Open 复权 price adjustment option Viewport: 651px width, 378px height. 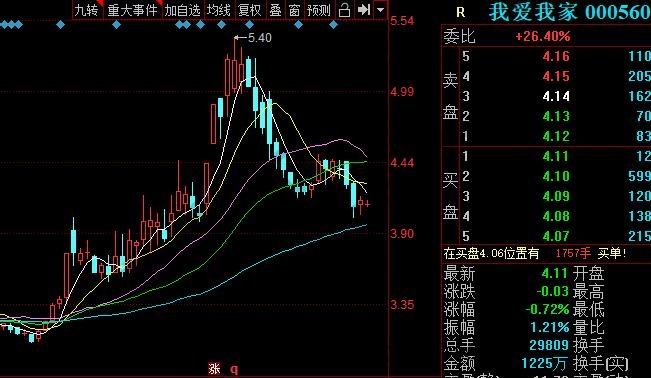click(x=250, y=10)
